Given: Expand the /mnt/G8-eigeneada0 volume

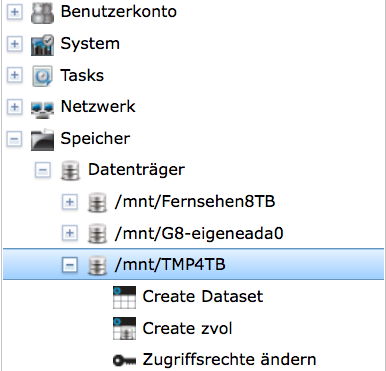Looking at the screenshot, I should pos(70,233).
